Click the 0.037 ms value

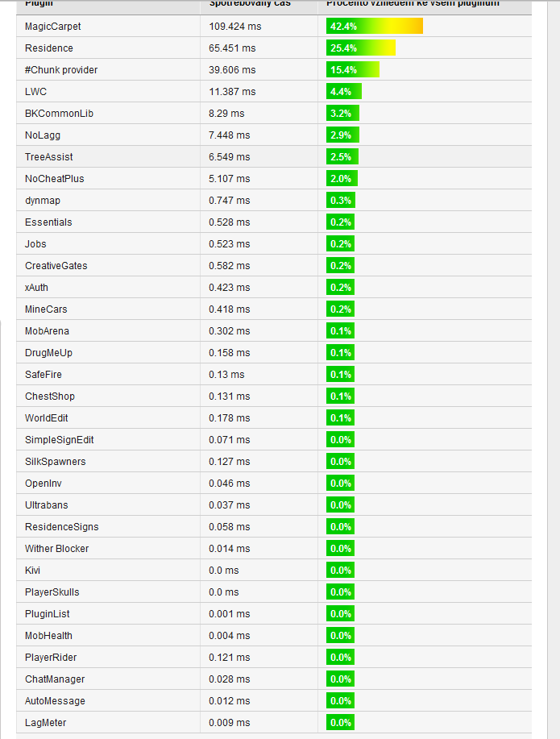coord(230,505)
